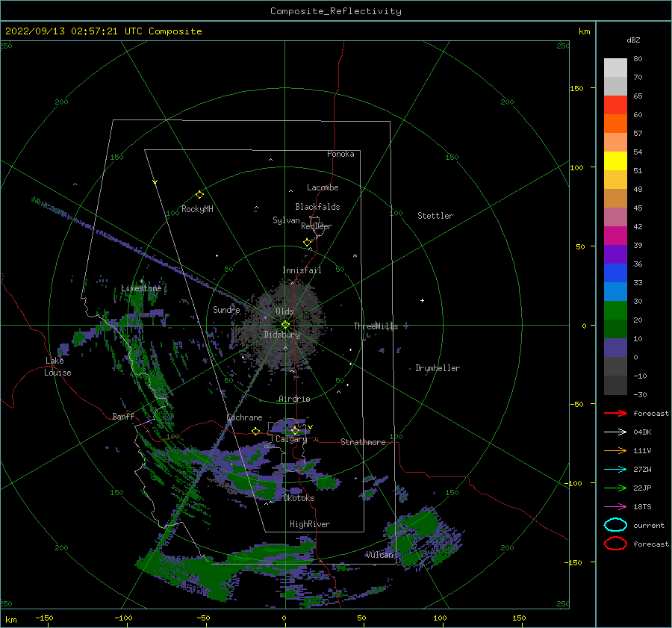Click the Sylvan label

(286, 220)
